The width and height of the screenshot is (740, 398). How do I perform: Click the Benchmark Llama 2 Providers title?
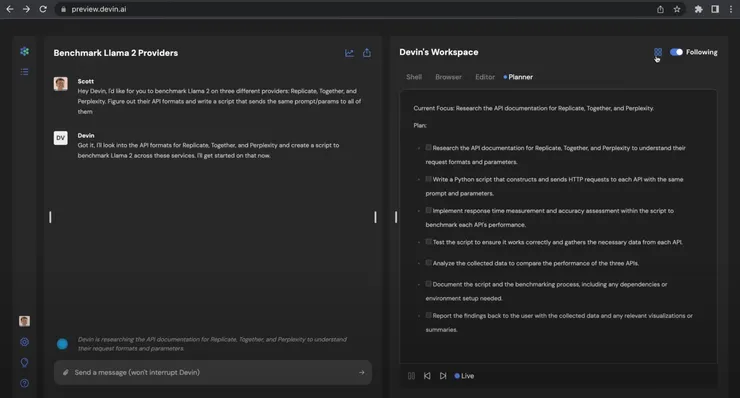[x=116, y=53]
